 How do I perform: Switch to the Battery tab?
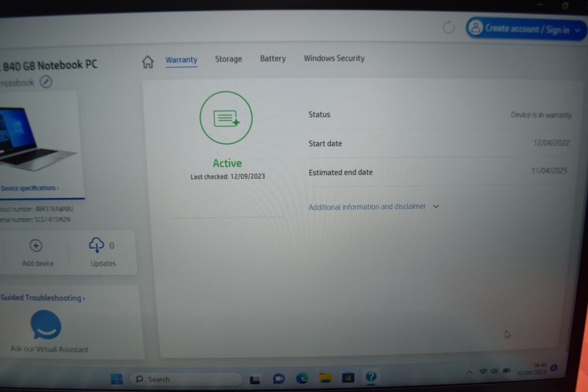(x=273, y=58)
